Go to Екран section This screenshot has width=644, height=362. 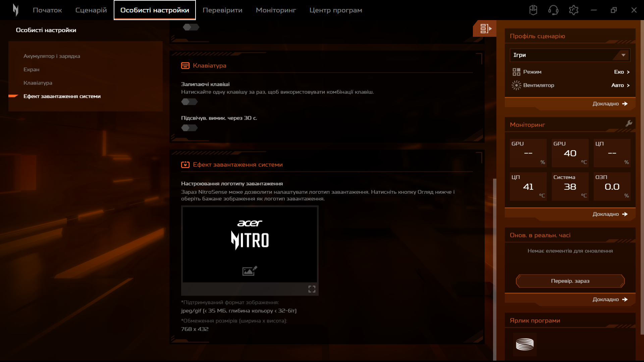pyautogui.click(x=31, y=69)
